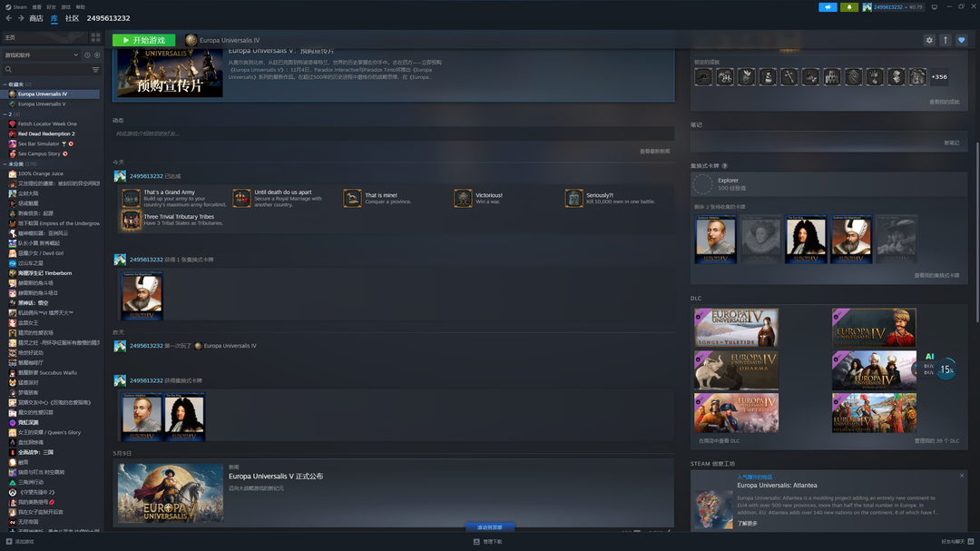Switch to the 社区 community tab
The height and width of the screenshot is (551, 980).
click(72, 18)
